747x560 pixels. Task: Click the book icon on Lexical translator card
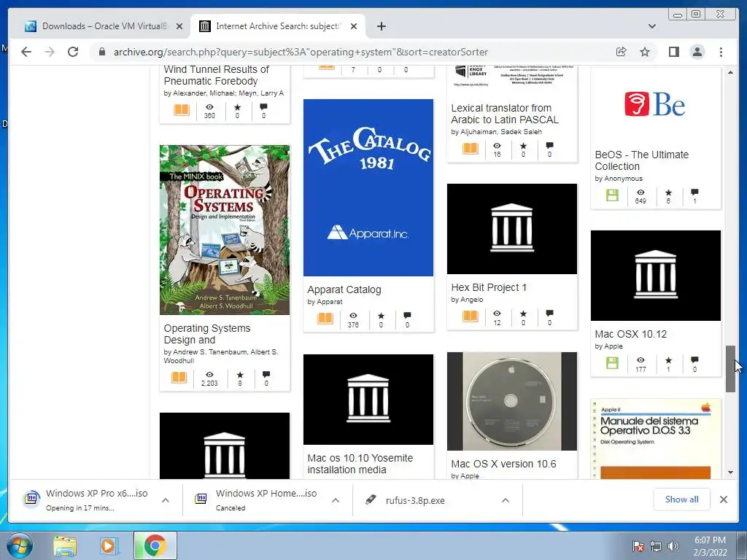471,149
